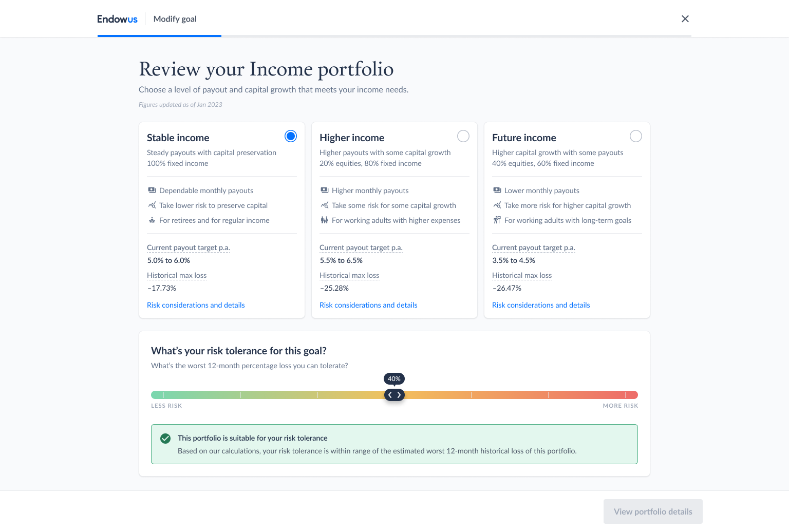This screenshot has width=789, height=532.
Task: Click the working adults higher expenses icon
Action: point(325,220)
